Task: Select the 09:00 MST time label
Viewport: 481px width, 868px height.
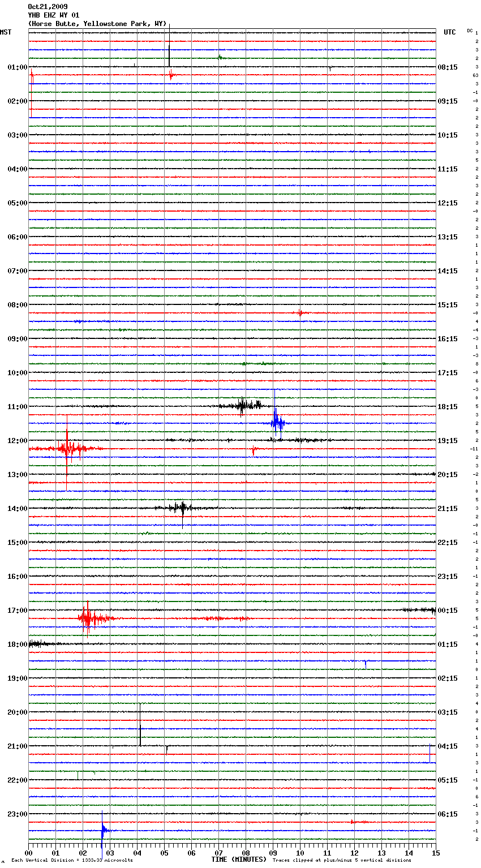Action: (18, 339)
